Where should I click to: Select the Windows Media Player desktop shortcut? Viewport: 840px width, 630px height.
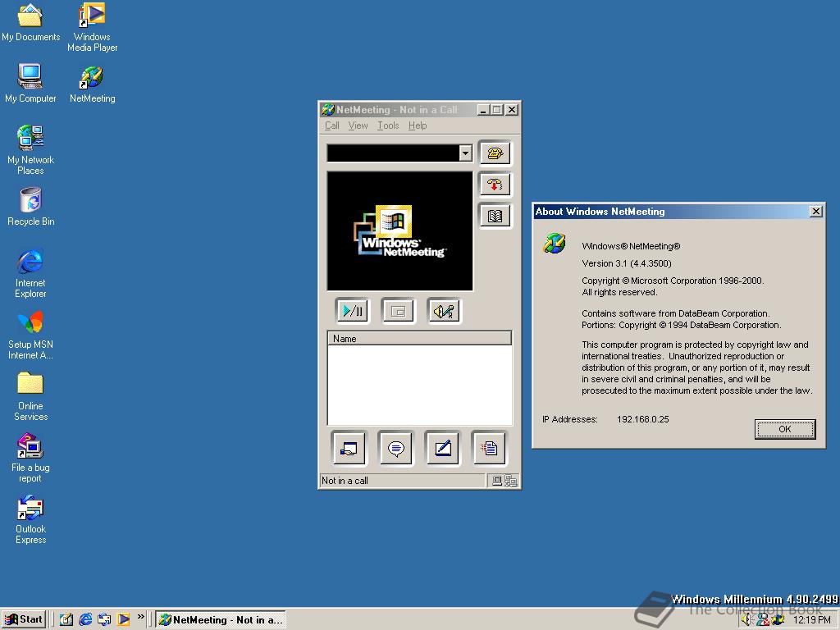[x=92, y=27]
